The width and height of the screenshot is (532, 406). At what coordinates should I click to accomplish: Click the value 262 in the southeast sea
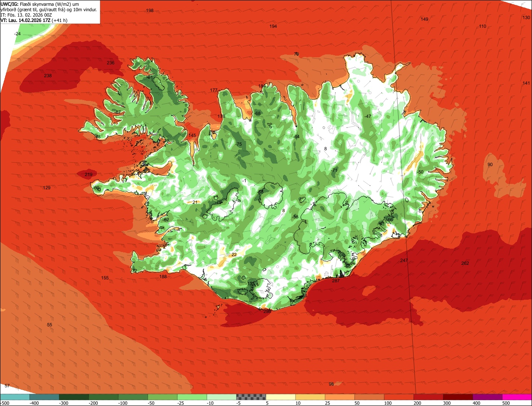[465, 263]
